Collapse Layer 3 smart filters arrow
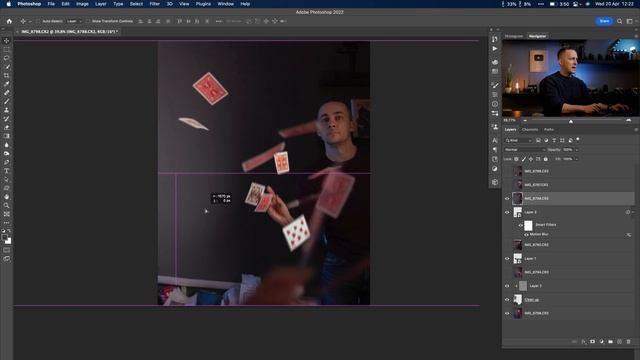Viewport: 640px width, 360px height. pos(633,212)
